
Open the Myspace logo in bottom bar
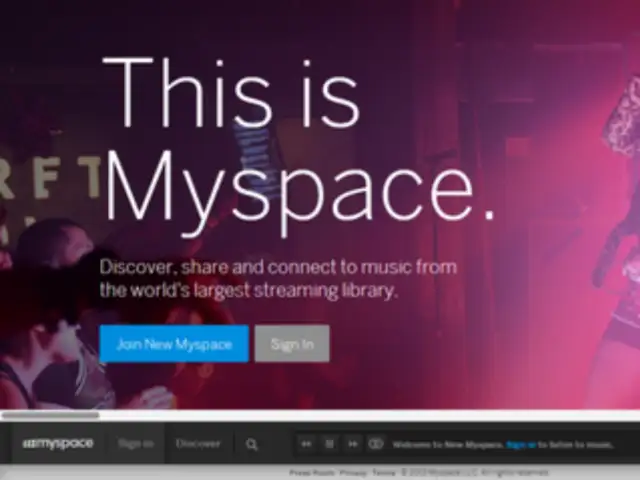tap(58, 443)
